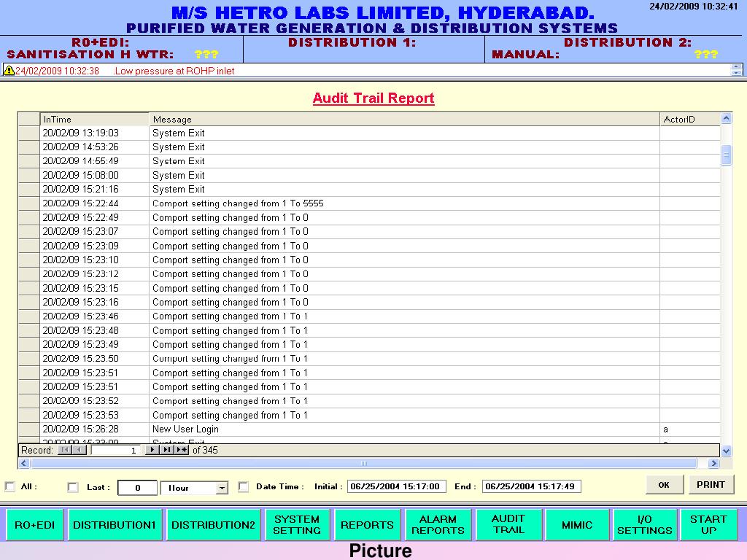Click the vertical scrollbar thumb of the table
This screenshot has width=747, height=560.
tap(726, 155)
